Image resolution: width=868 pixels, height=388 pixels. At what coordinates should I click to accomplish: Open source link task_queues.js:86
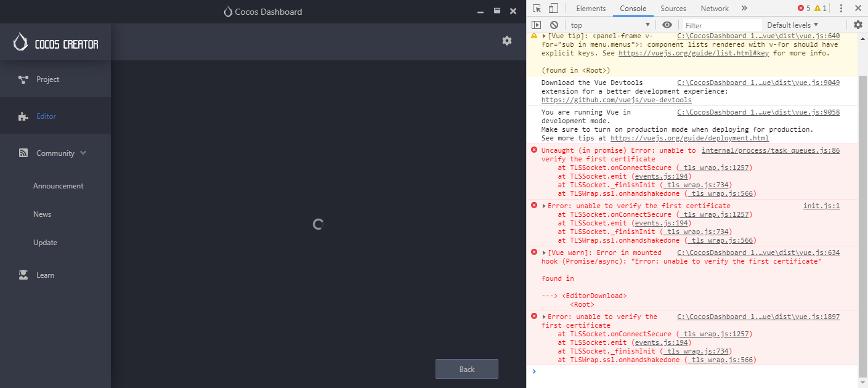(x=771, y=150)
